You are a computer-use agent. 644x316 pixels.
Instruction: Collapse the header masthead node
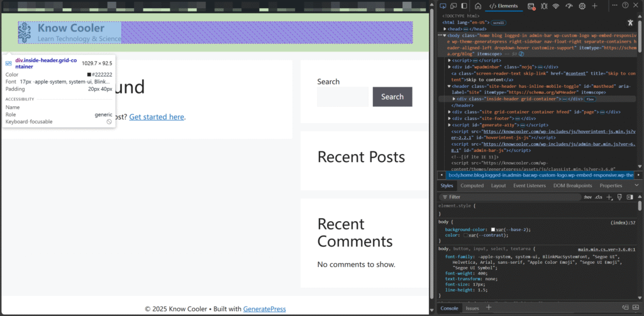(450, 86)
